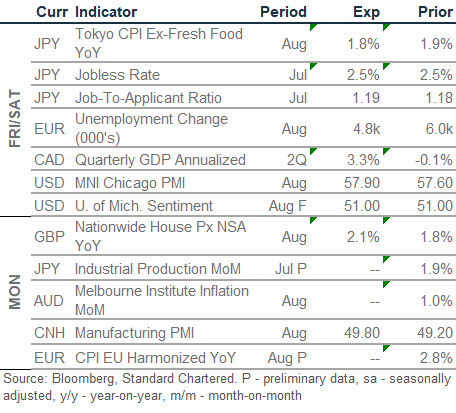Click the green comment marker on Jobless Rate period

point(313,66)
